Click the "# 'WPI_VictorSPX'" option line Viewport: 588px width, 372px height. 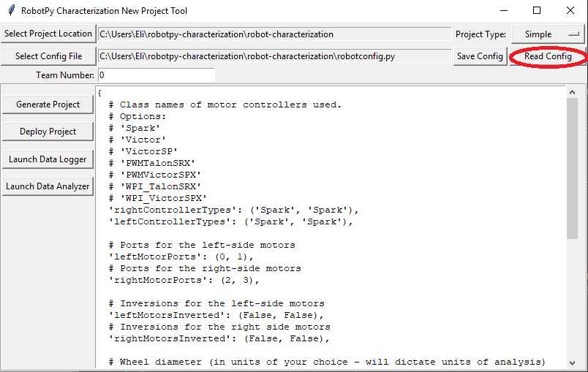click(x=158, y=198)
